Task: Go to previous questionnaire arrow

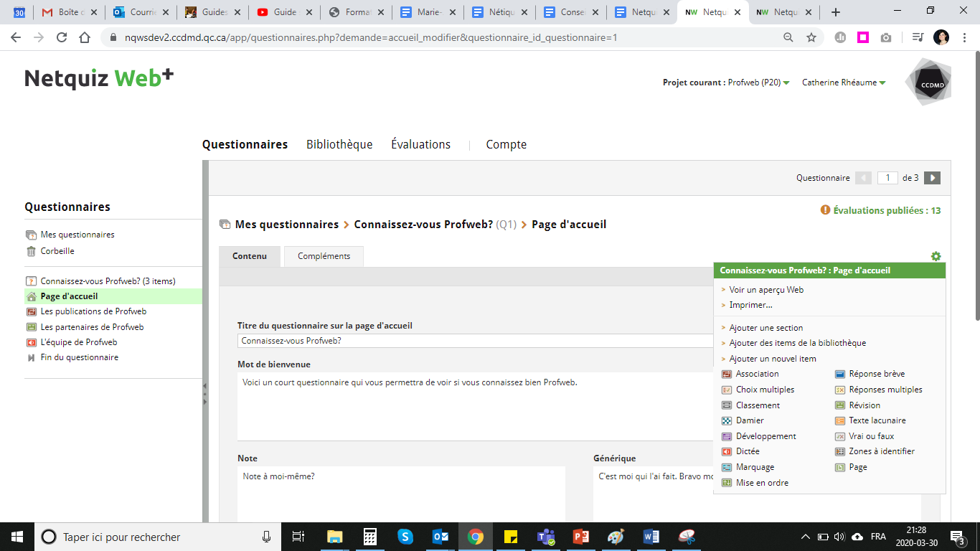Action: click(864, 178)
